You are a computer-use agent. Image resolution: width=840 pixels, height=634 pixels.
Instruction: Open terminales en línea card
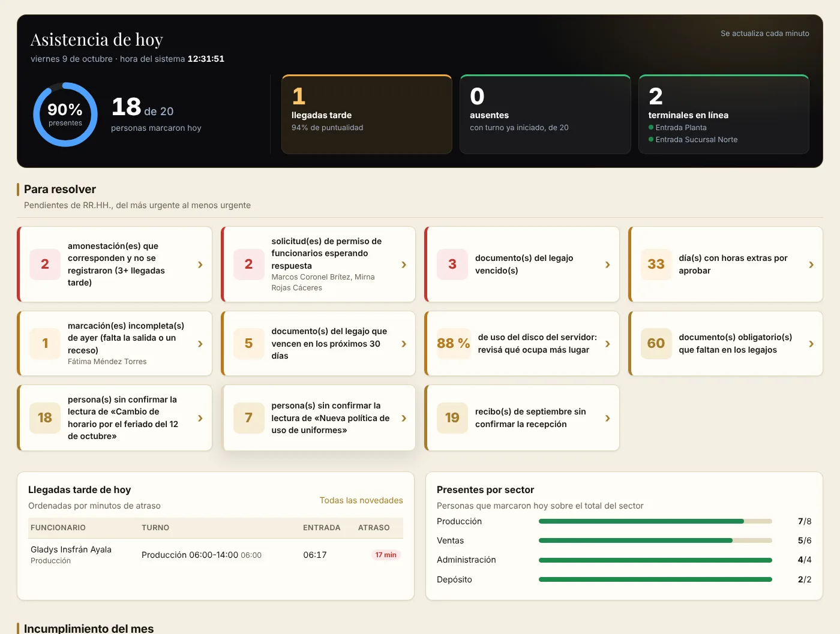pyautogui.click(x=724, y=115)
